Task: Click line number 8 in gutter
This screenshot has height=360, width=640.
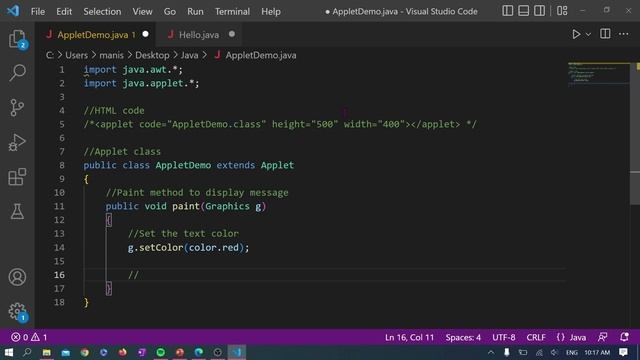Action: coord(61,165)
